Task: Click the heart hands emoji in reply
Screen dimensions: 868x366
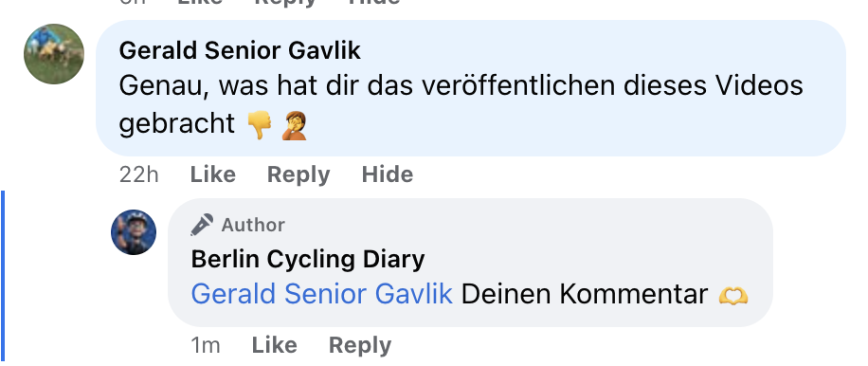Action: click(733, 295)
